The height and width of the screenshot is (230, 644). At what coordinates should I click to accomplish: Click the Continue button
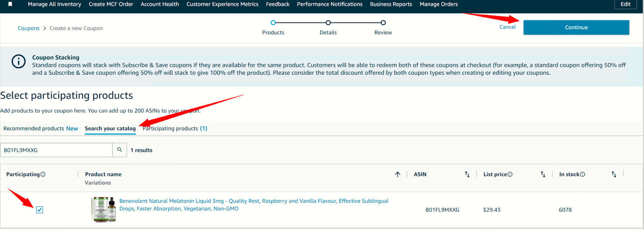point(576,27)
